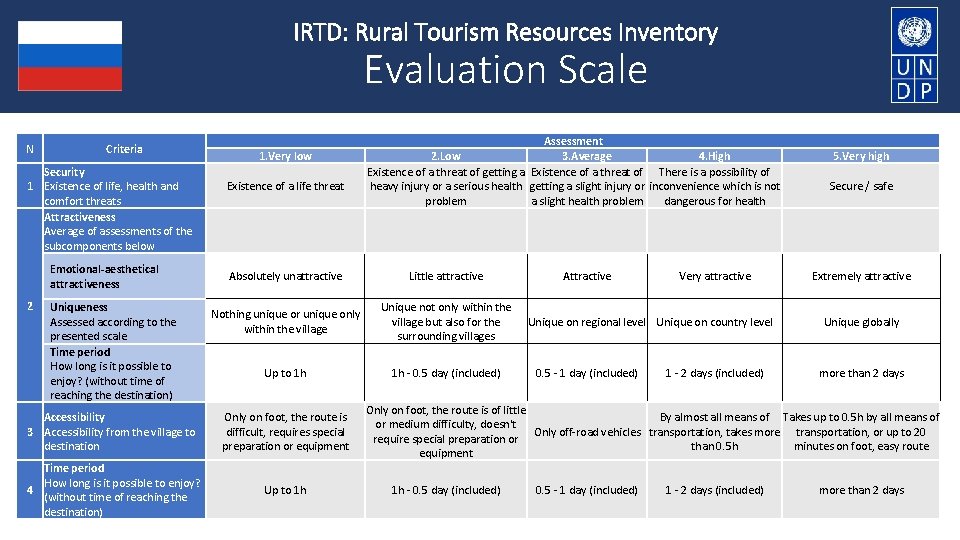
Task: Select the "Absolutely unattractive" cell
Action: pos(285,276)
